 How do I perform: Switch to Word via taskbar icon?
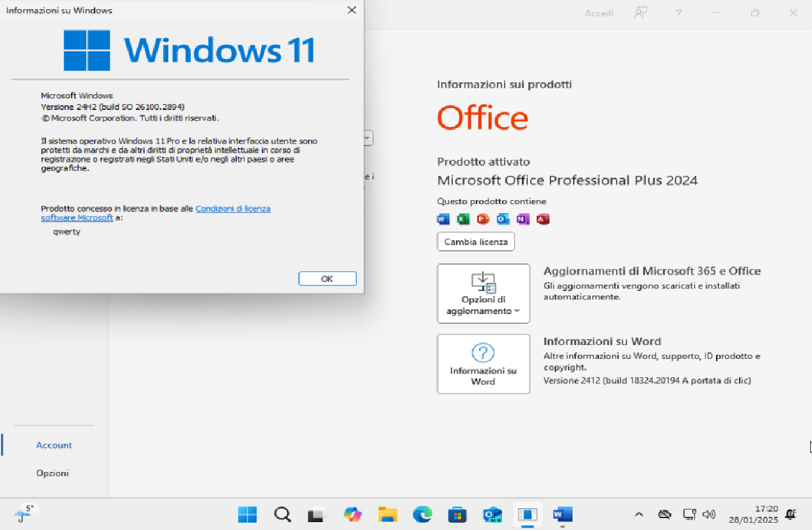click(562, 514)
